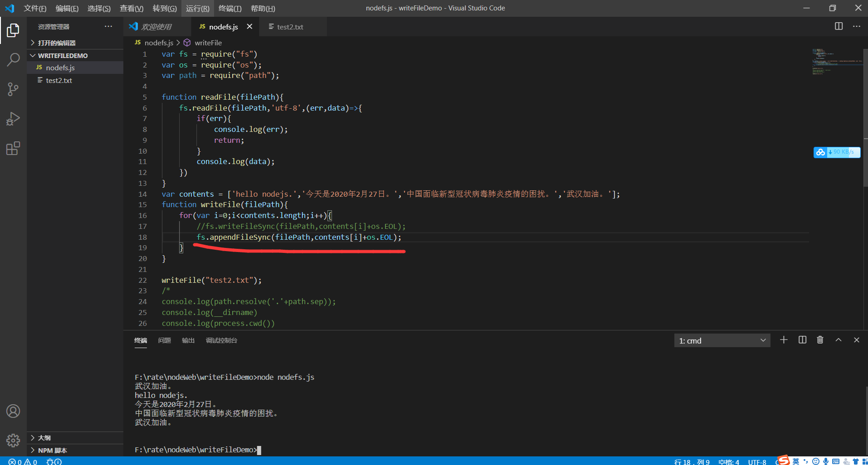Open the Manage settings gear
The width and height of the screenshot is (868, 465).
[13, 440]
